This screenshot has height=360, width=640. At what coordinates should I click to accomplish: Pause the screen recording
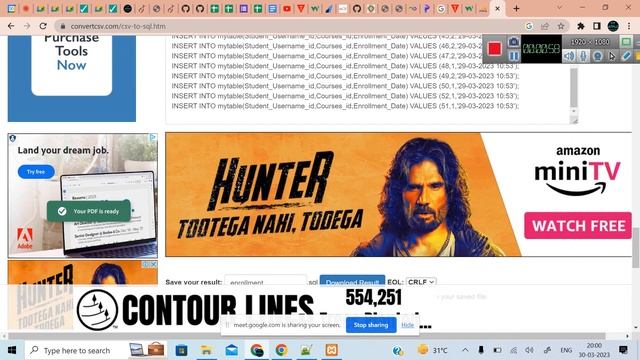[513, 56]
